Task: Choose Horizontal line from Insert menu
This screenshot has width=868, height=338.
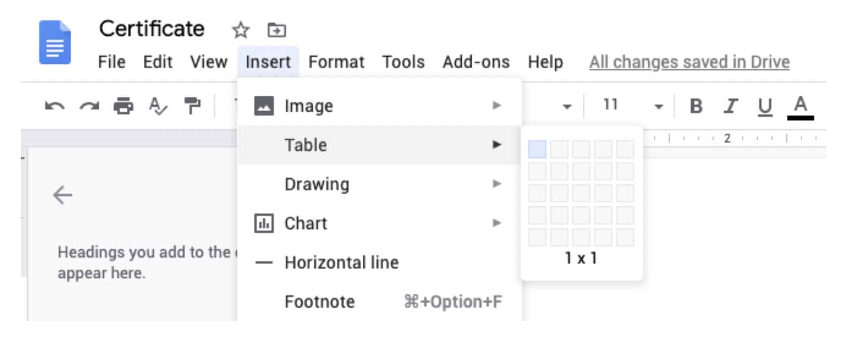Action: click(x=341, y=262)
